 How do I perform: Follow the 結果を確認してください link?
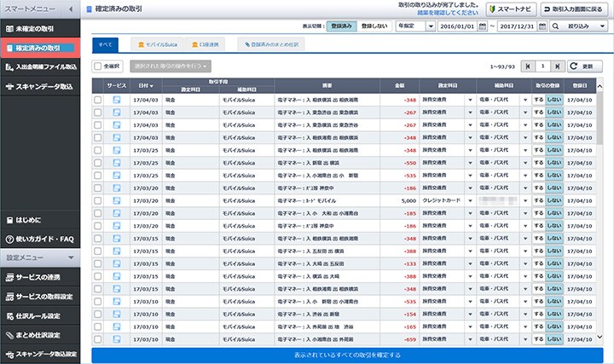pos(447,13)
